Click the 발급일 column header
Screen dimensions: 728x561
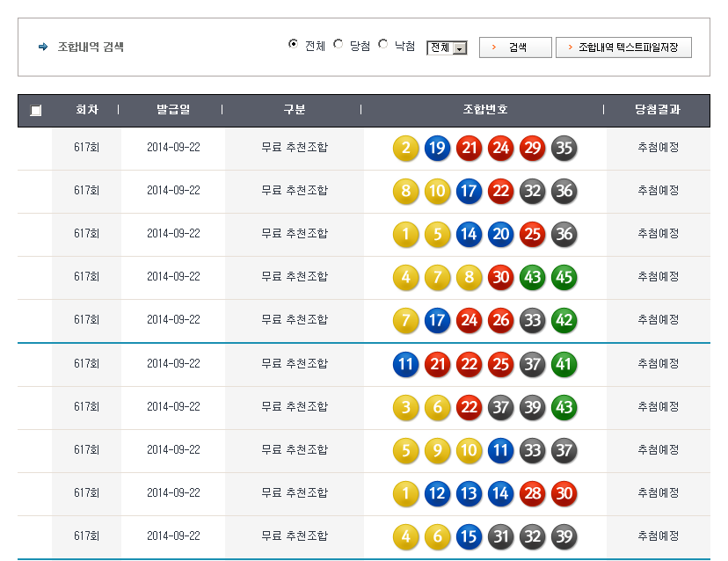(x=172, y=110)
